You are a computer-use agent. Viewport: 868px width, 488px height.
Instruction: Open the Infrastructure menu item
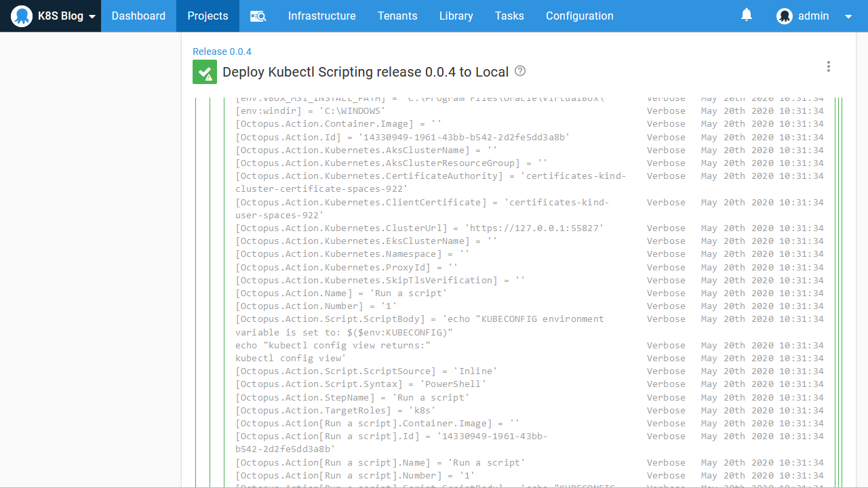point(321,16)
